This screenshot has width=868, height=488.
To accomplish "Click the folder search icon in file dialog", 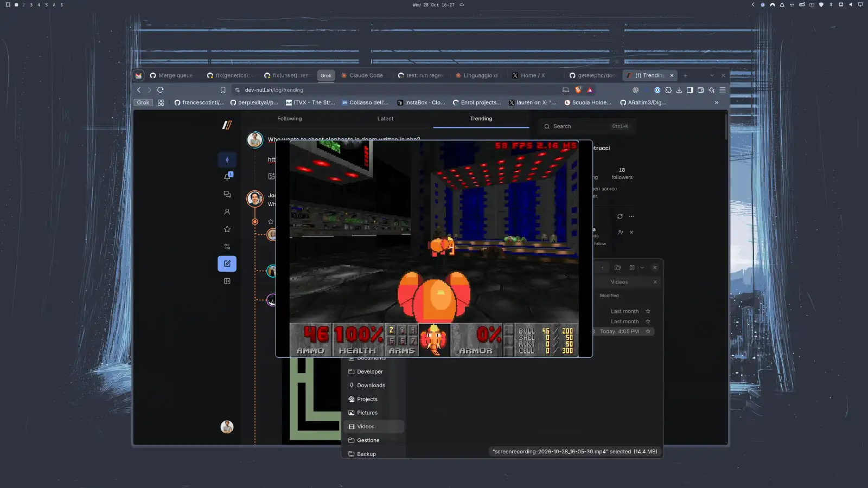I will 617,267.
